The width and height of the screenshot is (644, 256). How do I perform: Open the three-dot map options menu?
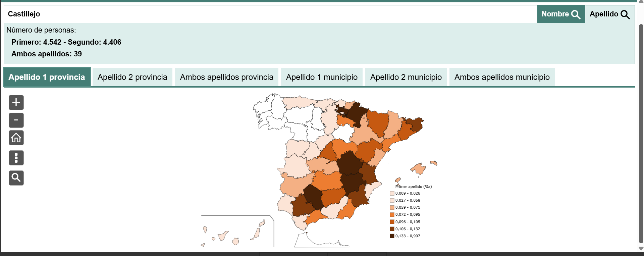16,158
